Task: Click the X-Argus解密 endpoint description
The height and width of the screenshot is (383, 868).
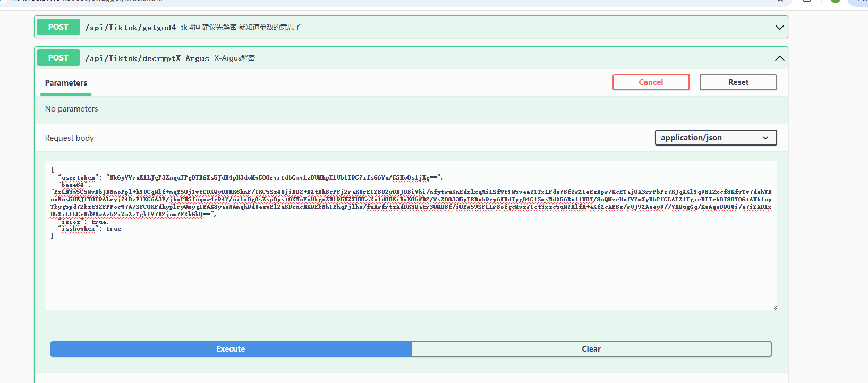Action: tap(234, 58)
